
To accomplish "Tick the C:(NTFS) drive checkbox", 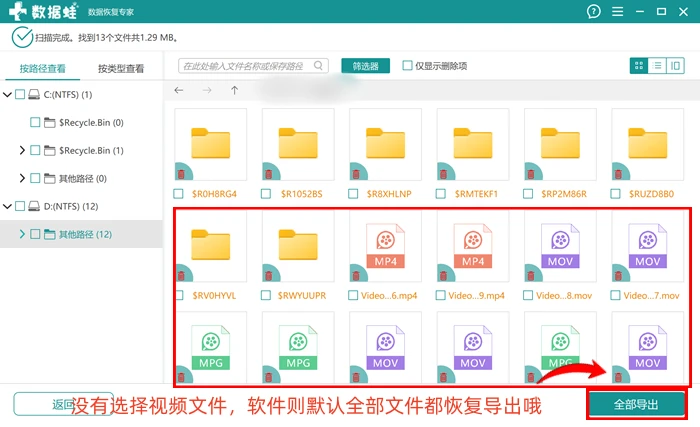I will (x=20, y=94).
